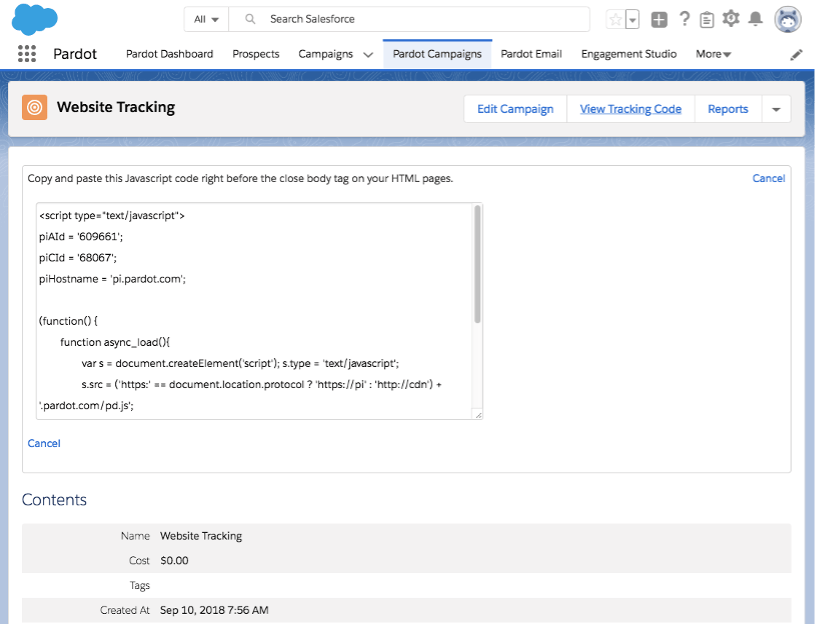
Task: Open Salesforce Help via the question mark icon
Action: (x=683, y=19)
